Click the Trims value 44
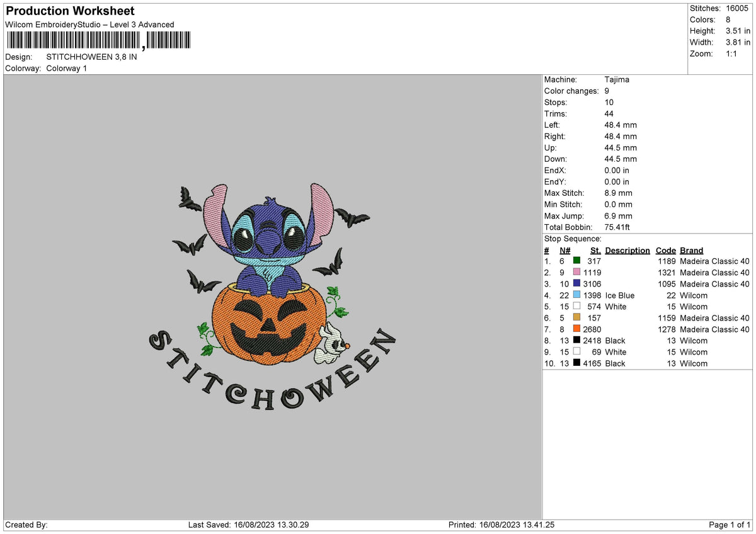This screenshot has height=534, width=756. (x=609, y=113)
